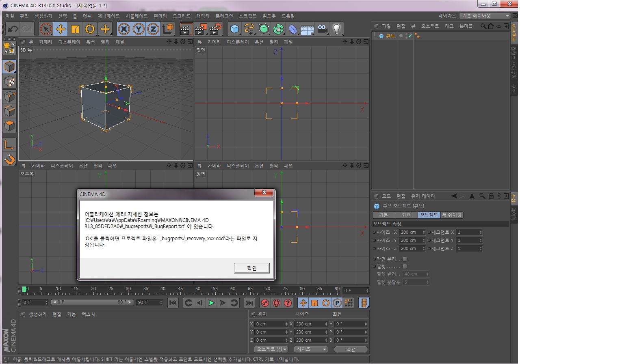Enable the 각면 분리 checkbox
The image size is (624, 364).
click(405, 259)
